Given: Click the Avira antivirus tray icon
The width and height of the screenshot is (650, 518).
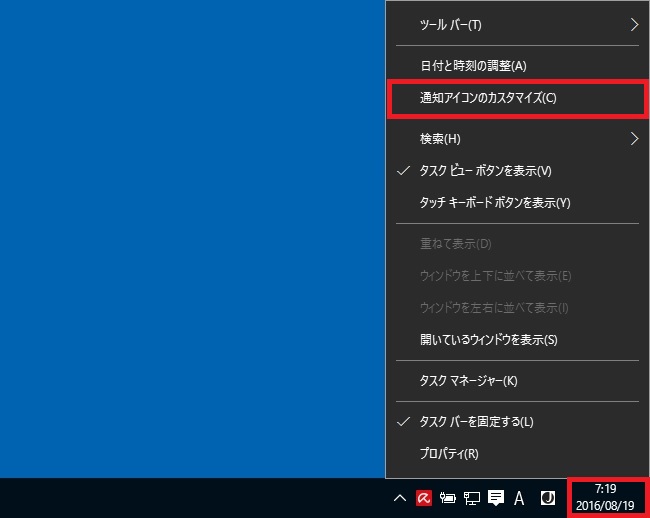Looking at the screenshot, I should 424,498.
